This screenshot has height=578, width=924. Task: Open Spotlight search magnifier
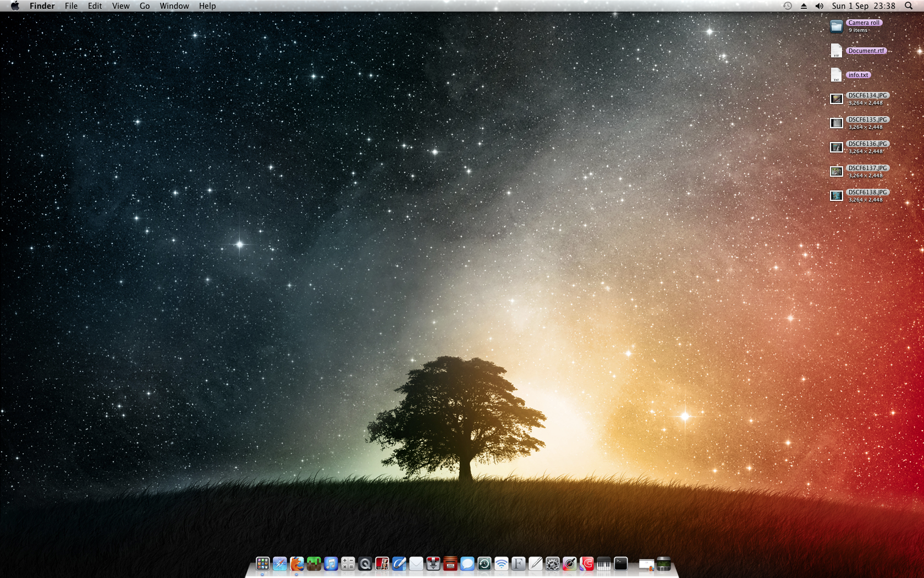point(909,6)
